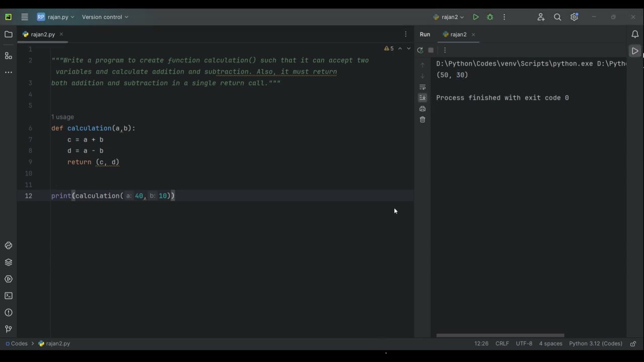The image size is (644, 362).
Task: Open more run actions beside the debug icon
Action: 504,17
